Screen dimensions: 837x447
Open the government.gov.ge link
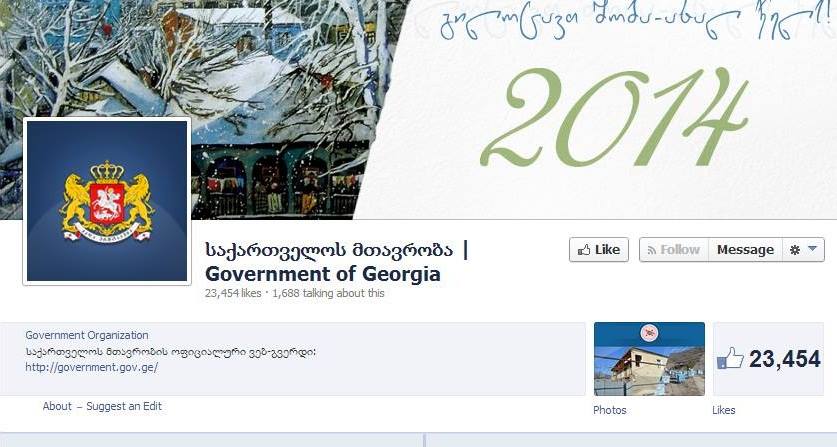92,367
